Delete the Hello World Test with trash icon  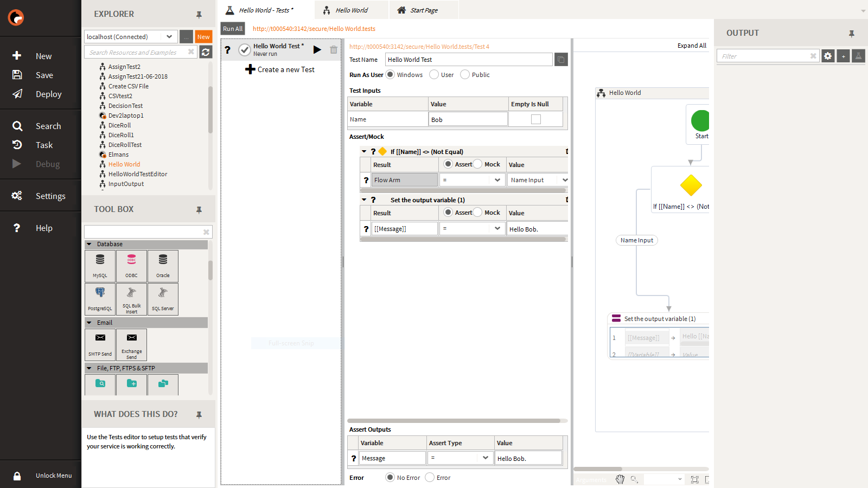(x=334, y=50)
